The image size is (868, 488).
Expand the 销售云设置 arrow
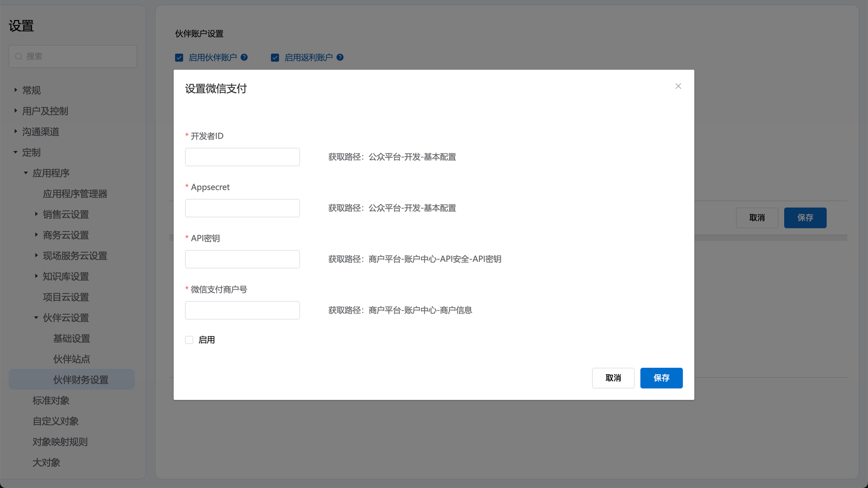click(x=36, y=214)
